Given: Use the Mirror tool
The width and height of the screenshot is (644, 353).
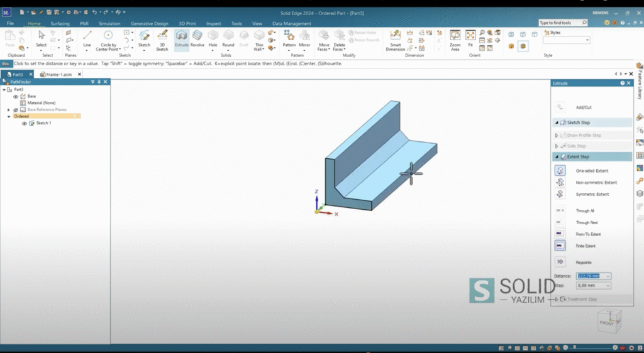Looking at the screenshot, I should click(x=304, y=40).
